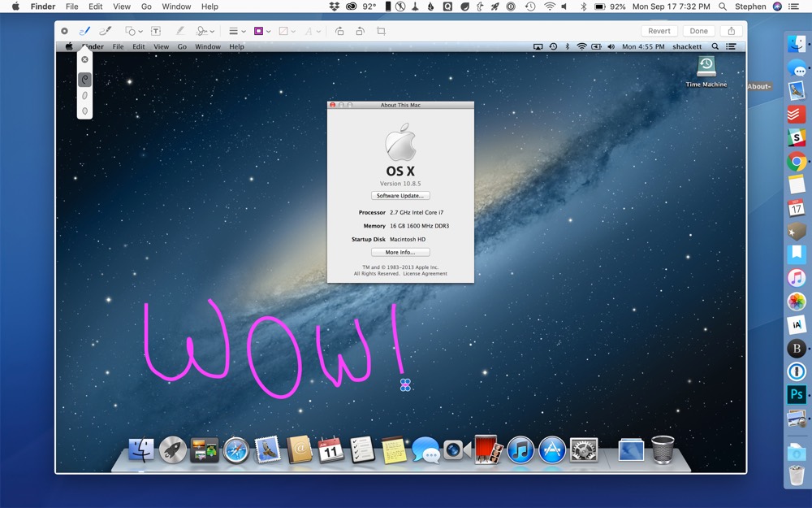Open the Trash in the side Dock

797,475
